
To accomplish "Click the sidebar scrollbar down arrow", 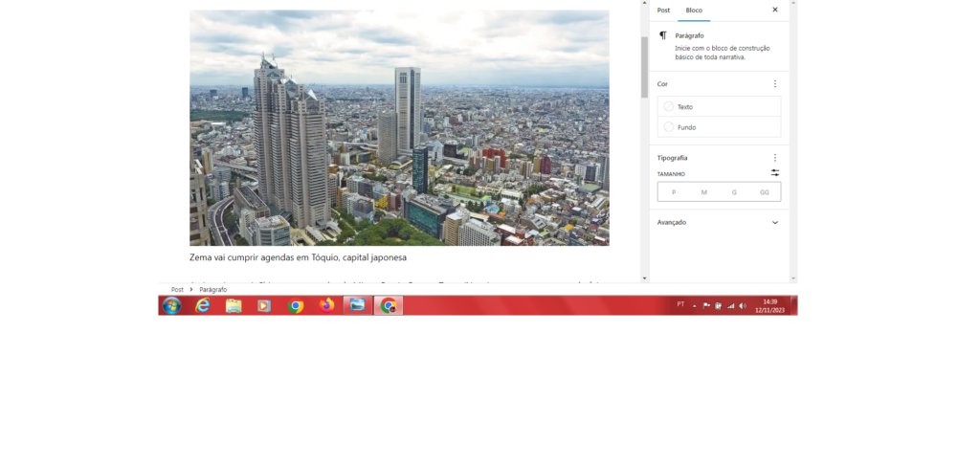I will tap(793, 278).
